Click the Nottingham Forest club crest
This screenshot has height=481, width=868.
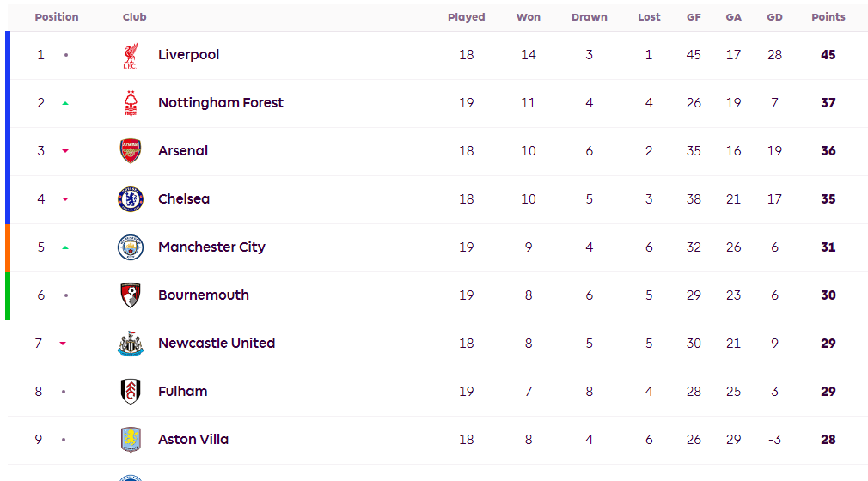pos(130,103)
